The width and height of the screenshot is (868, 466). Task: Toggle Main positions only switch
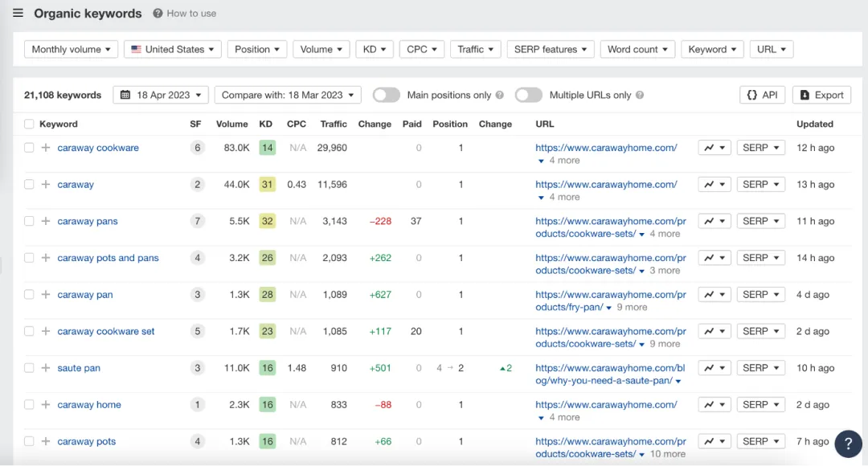coord(386,95)
